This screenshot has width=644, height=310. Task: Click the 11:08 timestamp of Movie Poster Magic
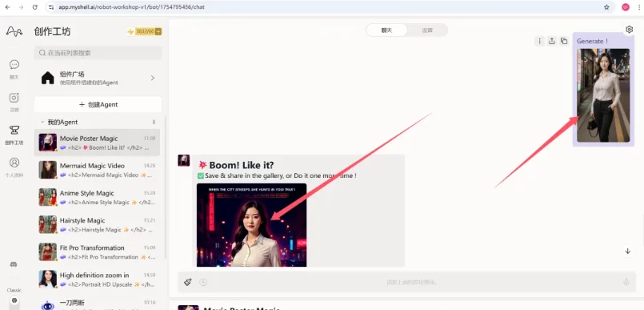[x=150, y=138]
